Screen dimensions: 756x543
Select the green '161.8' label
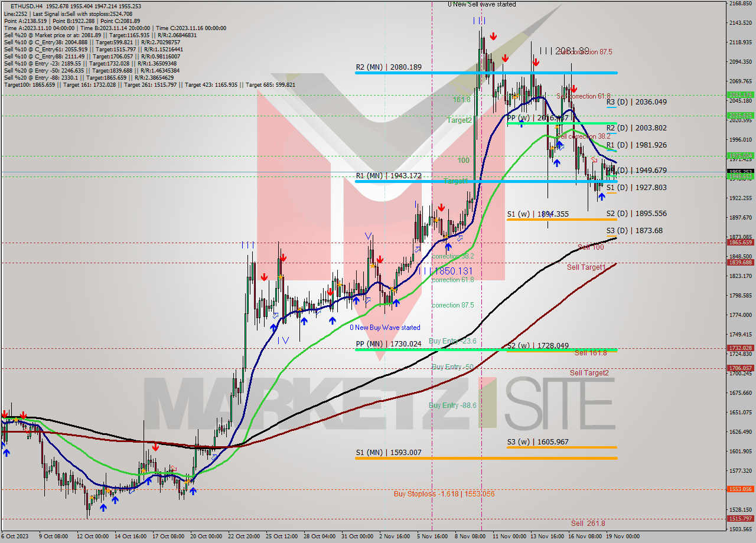point(461,100)
